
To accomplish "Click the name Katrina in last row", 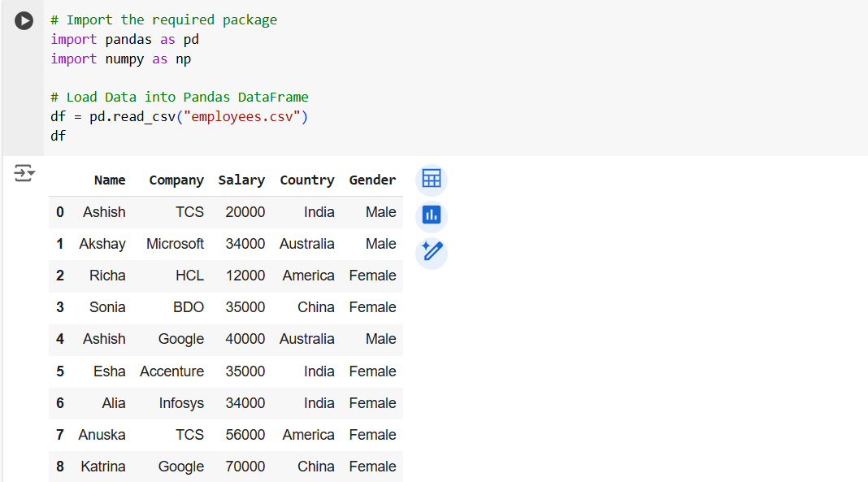I will pos(103,467).
